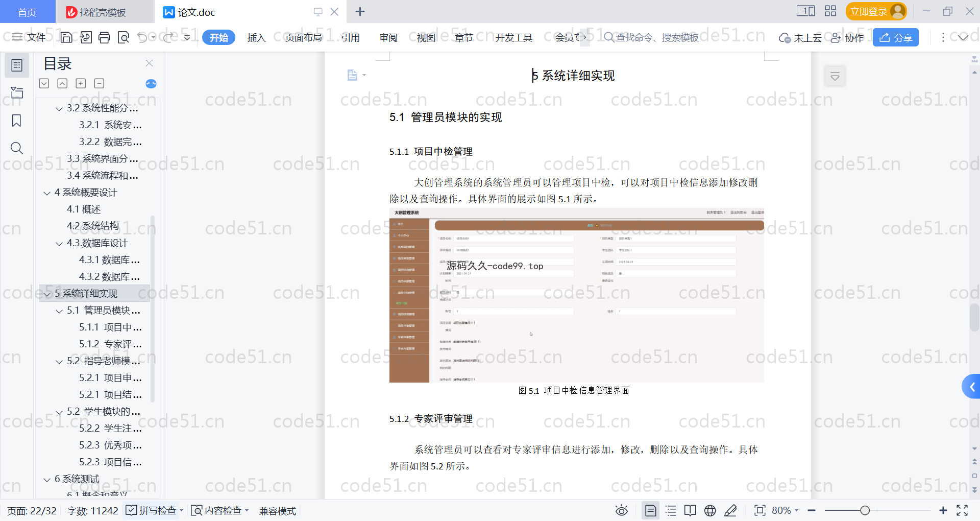
Task: Select the 引用 ribbon tab
Action: (350, 37)
